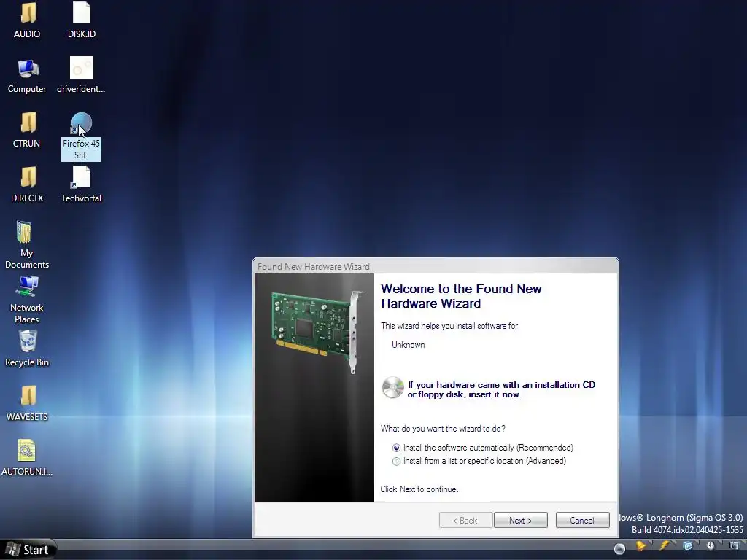Screen dimensions: 747x560
Task: Cancel the Found New Hardware Wizard
Action: click(x=582, y=521)
